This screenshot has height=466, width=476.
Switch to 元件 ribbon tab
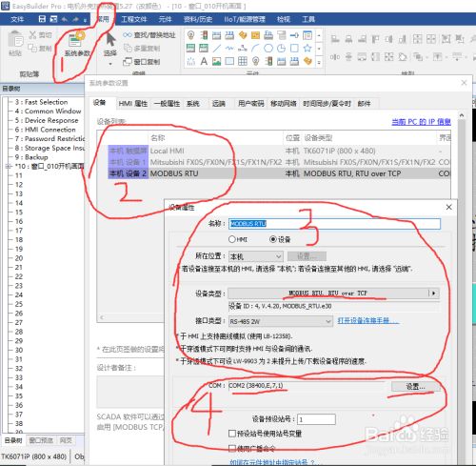tap(166, 19)
